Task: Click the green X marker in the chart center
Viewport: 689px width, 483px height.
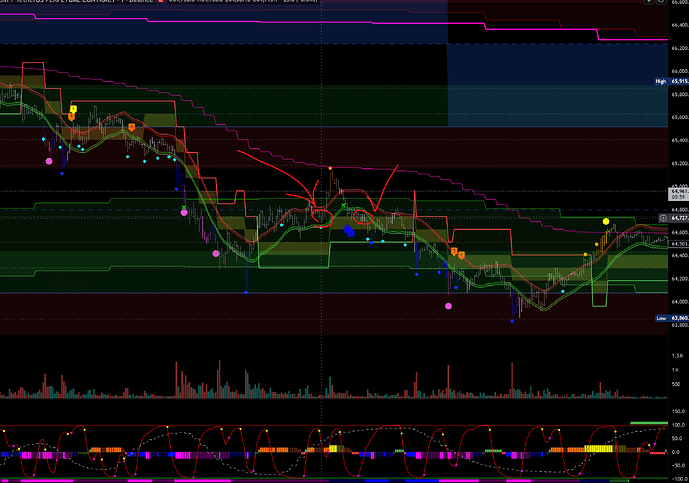Action: 343,206
